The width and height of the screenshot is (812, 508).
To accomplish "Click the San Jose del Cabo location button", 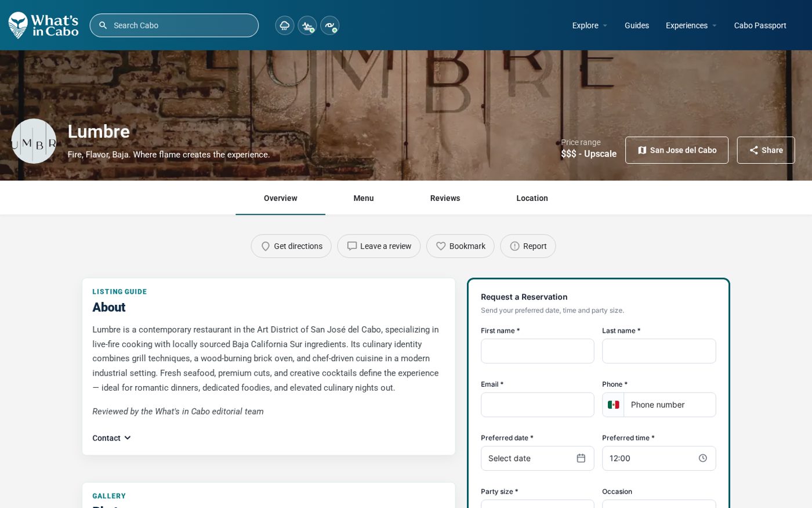I will point(677,150).
